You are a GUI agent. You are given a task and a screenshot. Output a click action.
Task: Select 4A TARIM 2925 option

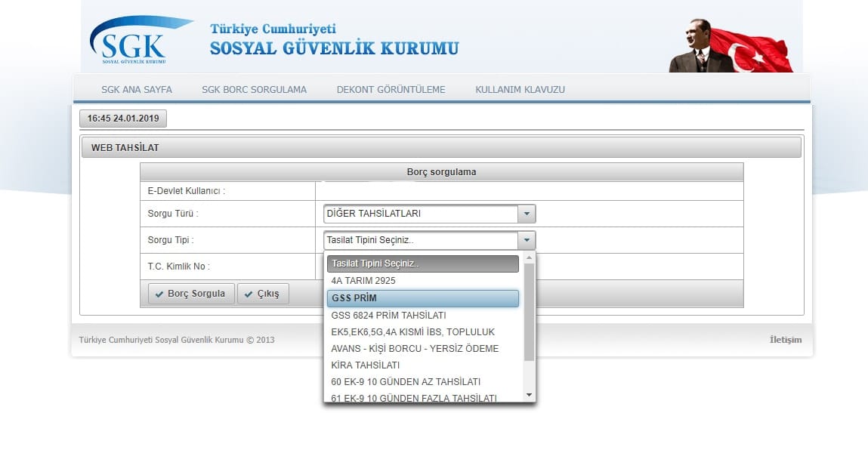click(x=363, y=280)
